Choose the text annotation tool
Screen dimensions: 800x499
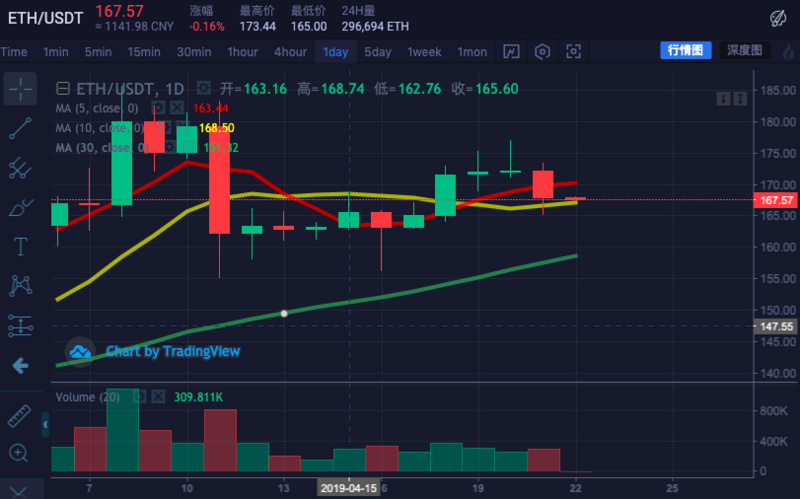(x=19, y=246)
